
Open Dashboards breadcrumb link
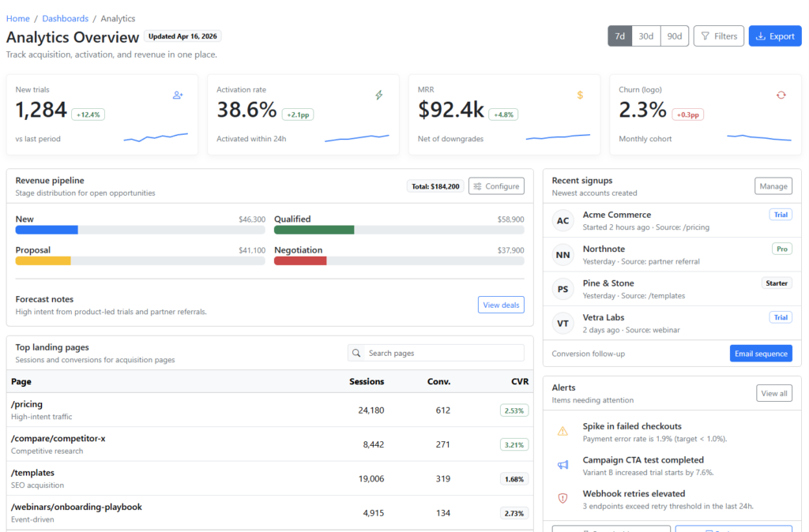65,18
